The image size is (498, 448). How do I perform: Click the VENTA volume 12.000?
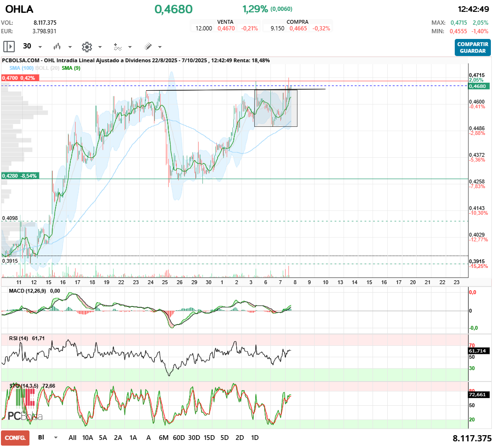tap(203, 28)
